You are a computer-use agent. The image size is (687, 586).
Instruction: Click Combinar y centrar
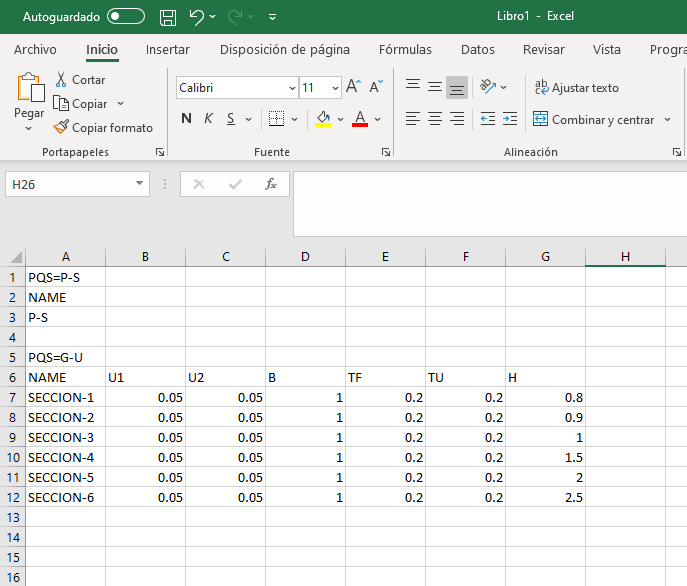594,119
